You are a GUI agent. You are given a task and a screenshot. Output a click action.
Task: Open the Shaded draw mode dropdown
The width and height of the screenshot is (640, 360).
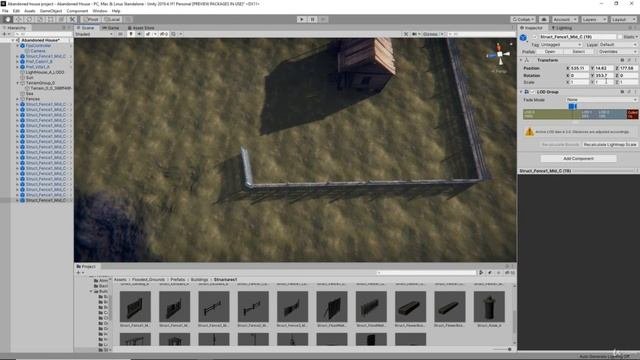pyautogui.click(x=94, y=34)
